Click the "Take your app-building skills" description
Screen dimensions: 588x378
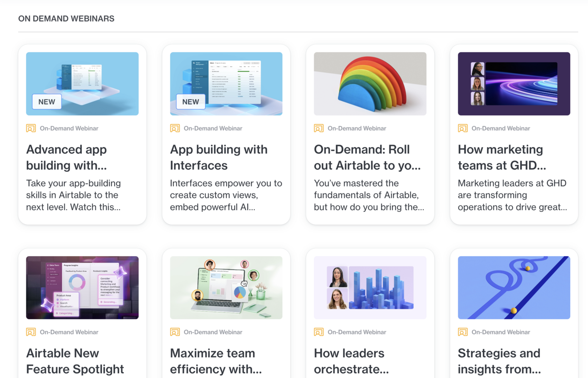[74, 195]
